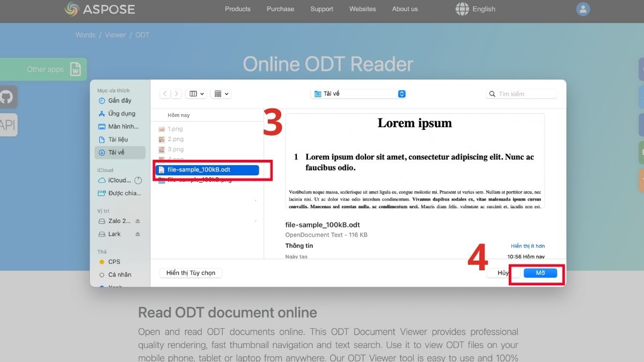This screenshot has width=644, height=362.
Task: Go to the Words breadcrumb link
Action: point(85,35)
